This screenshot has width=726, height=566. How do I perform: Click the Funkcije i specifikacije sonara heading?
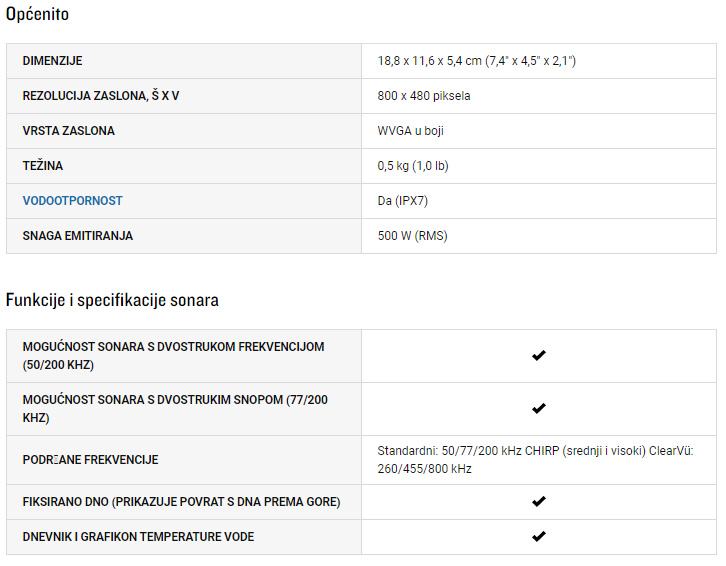pyautogui.click(x=112, y=300)
